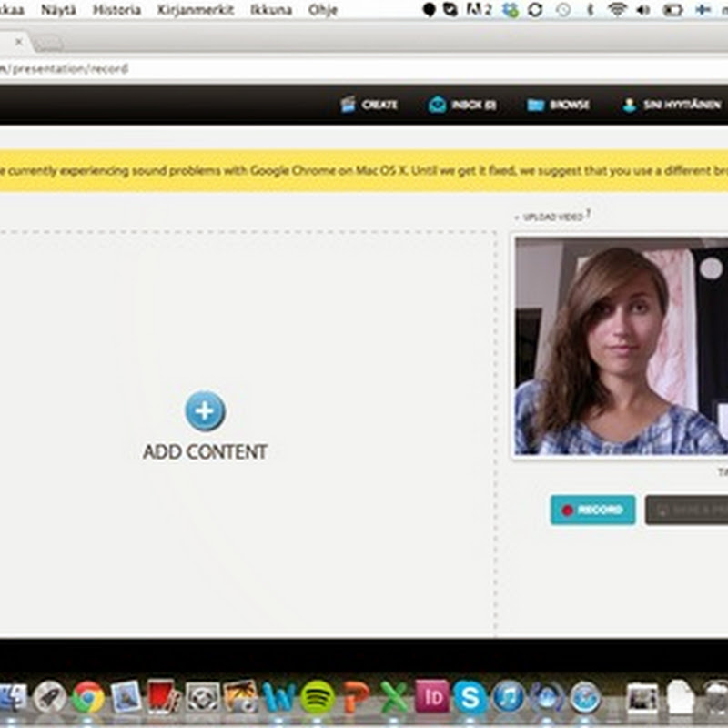Click the Dropbox status icon in menu bar
Screen dimensions: 728x728
click(x=511, y=10)
